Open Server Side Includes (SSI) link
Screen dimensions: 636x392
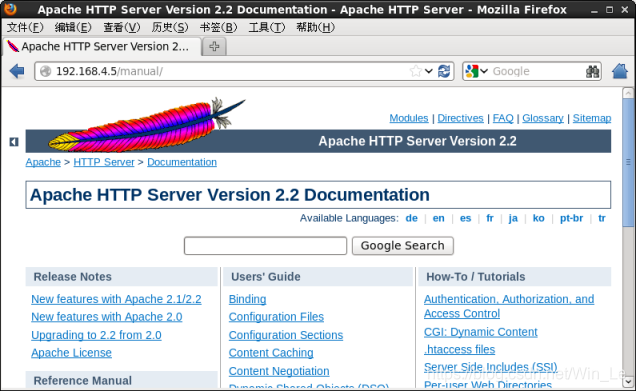pos(491,367)
